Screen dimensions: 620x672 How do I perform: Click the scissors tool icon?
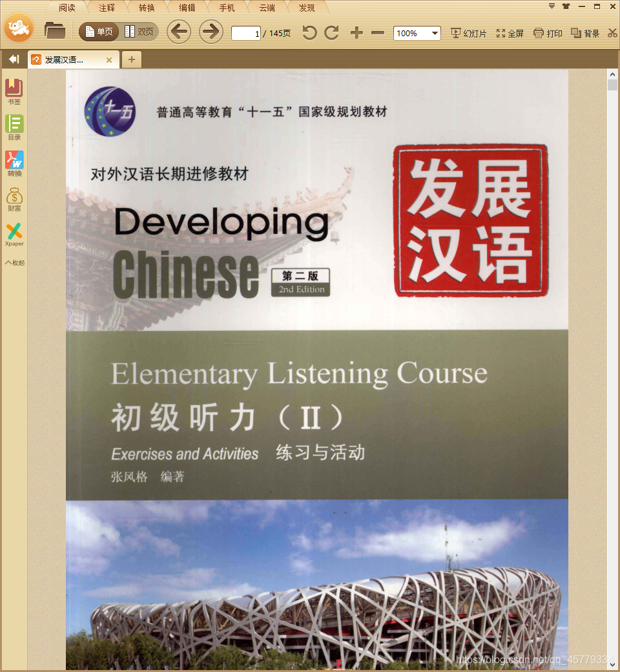click(612, 34)
